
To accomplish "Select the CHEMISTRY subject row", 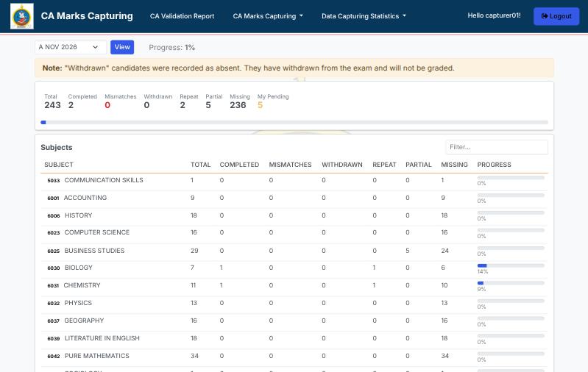I will 294,287.
